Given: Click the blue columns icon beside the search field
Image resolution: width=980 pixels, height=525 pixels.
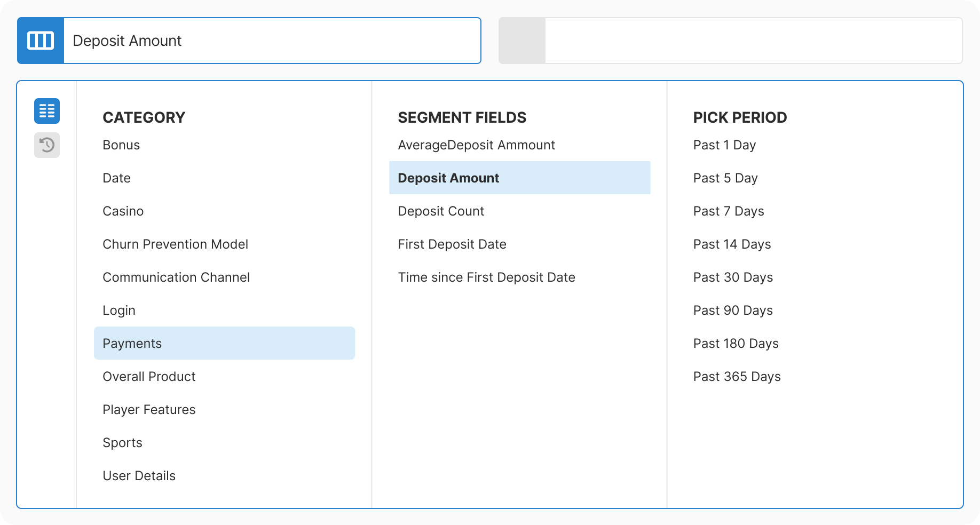Looking at the screenshot, I should point(41,40).
